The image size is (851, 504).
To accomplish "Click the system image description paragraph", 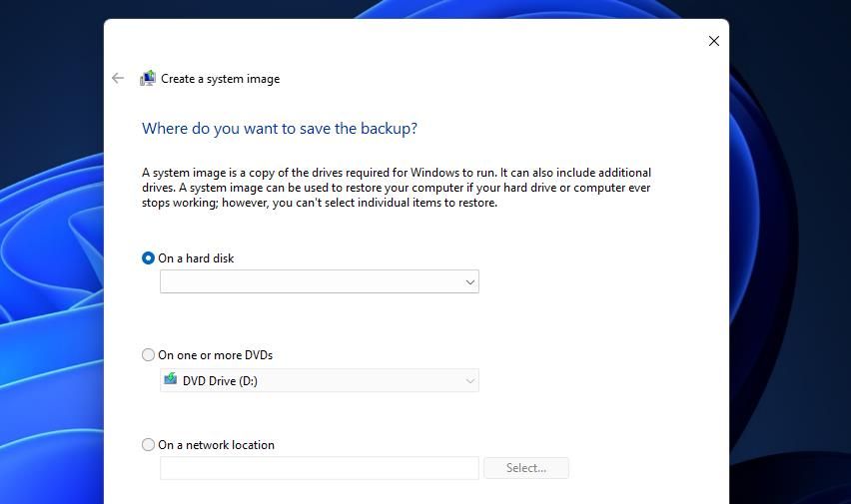I will tap(397, 188).
